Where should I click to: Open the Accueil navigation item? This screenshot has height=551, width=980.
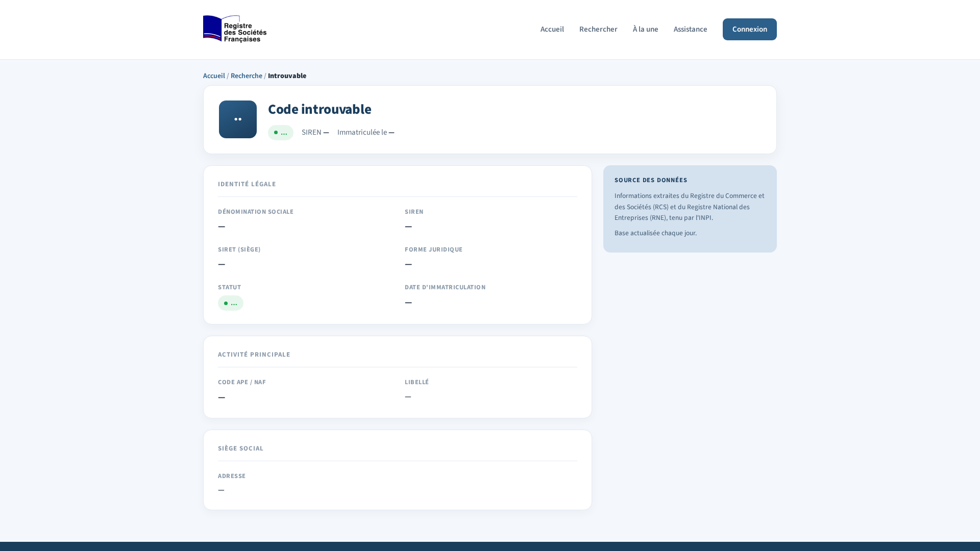coord(552,29)
